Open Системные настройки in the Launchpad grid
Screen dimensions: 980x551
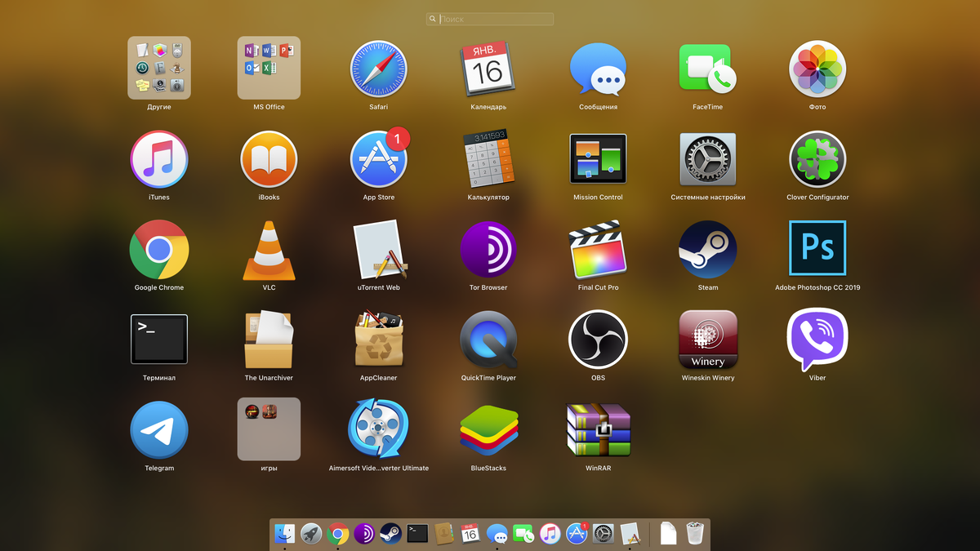point(707,159)
